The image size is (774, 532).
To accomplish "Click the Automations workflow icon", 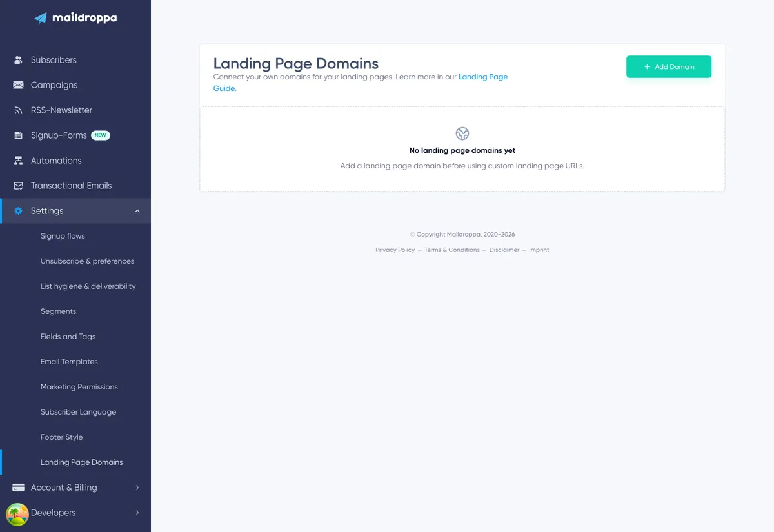I will pyautogui.click(x=18, y=161).
